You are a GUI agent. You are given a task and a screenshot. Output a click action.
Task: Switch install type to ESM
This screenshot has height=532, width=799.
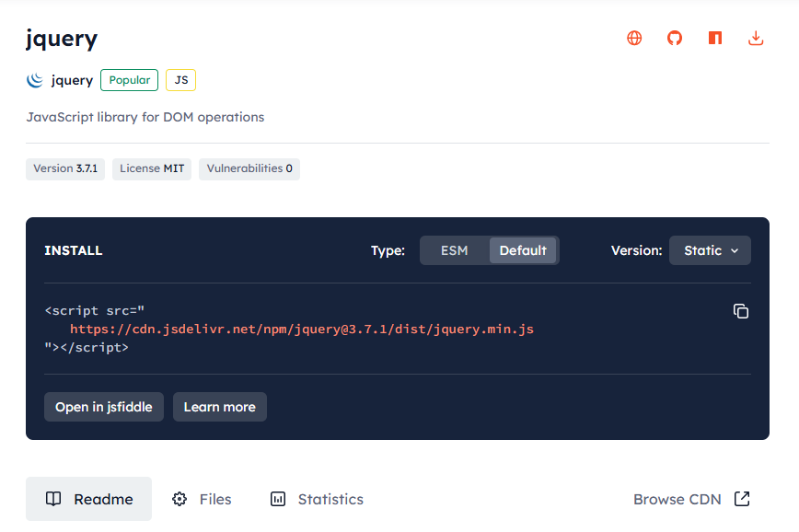tap(454, 250)
